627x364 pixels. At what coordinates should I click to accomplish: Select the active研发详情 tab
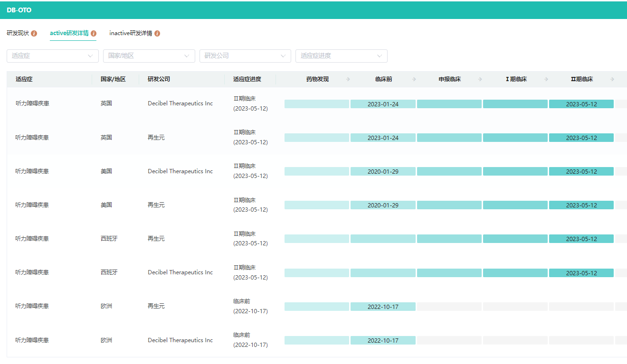pos(69,33)
